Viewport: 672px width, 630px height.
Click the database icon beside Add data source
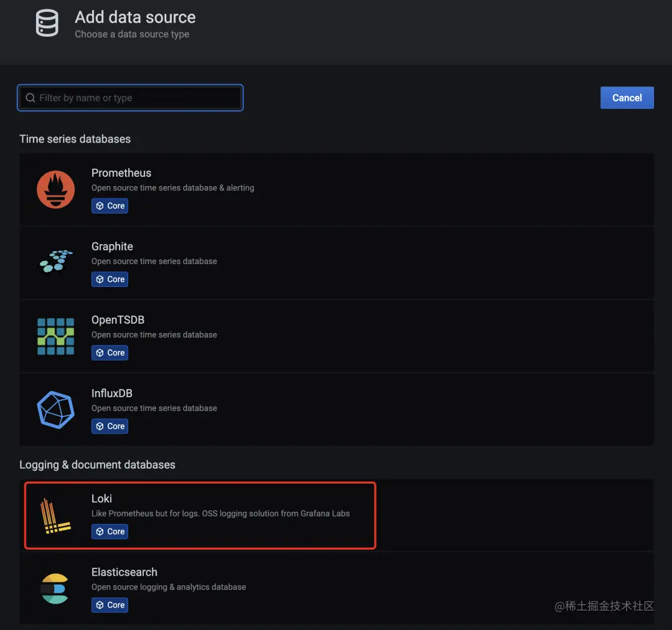coord(47,23)
